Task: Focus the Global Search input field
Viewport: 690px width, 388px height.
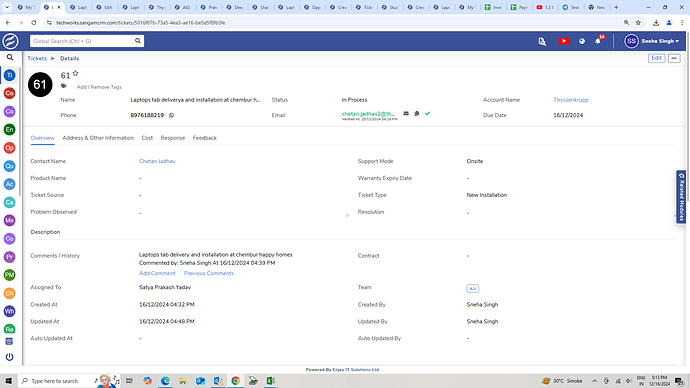Action: (83, 41)
